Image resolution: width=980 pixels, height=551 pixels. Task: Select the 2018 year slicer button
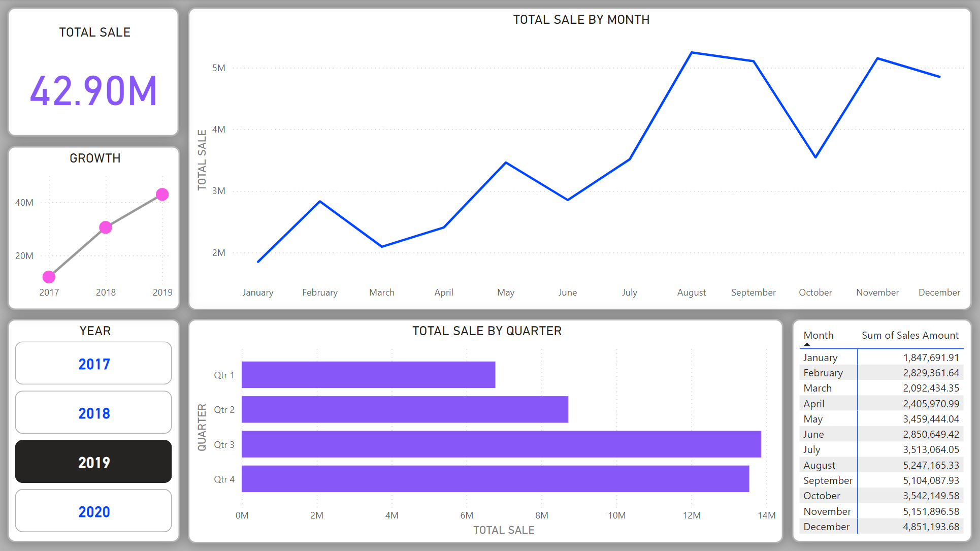point(93,413)
